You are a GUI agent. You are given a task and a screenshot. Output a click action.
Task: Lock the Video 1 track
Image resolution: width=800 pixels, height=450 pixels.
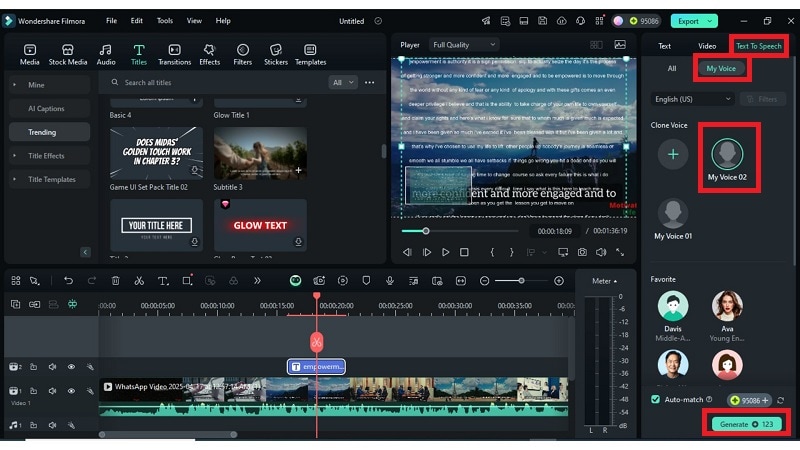tap(34, 391)
